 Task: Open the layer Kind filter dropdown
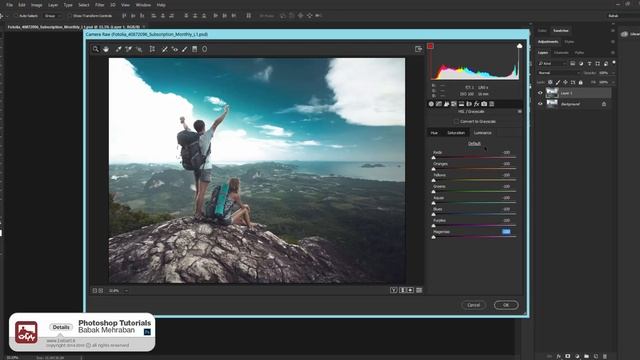(552, 63)
